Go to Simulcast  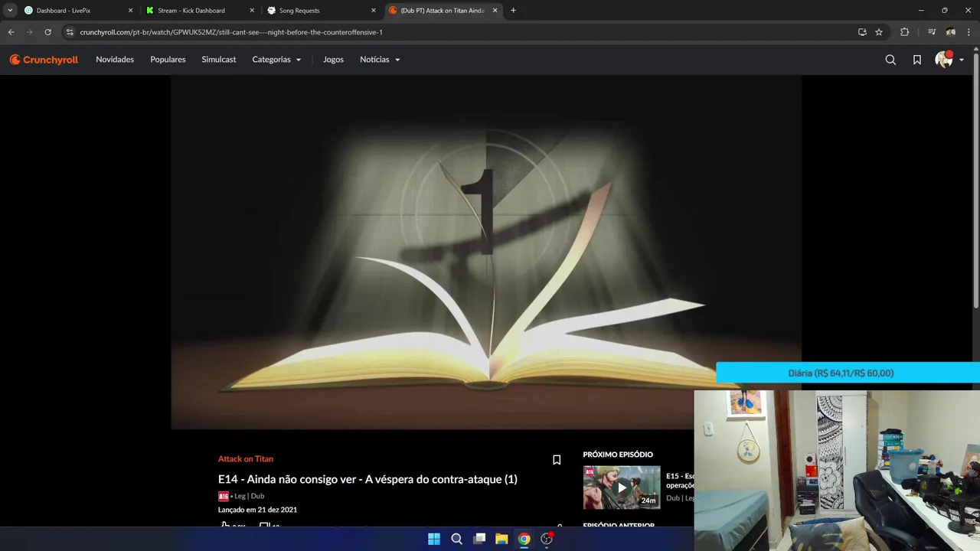pos(219,60)
